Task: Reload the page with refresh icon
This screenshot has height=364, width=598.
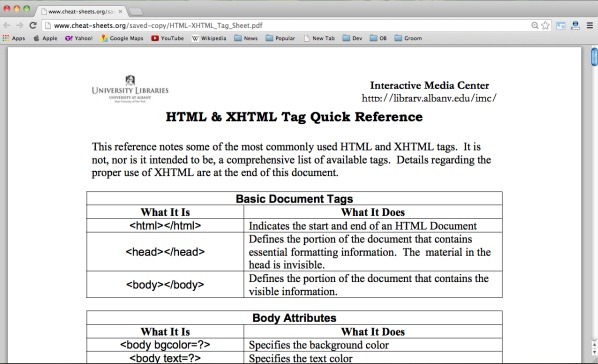Action: pyautogui.click(x=33, y=26)
